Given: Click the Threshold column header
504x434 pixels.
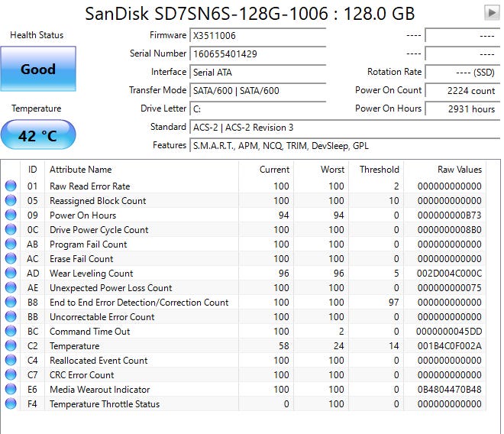Looking at the screenshot, I should 376,170.
